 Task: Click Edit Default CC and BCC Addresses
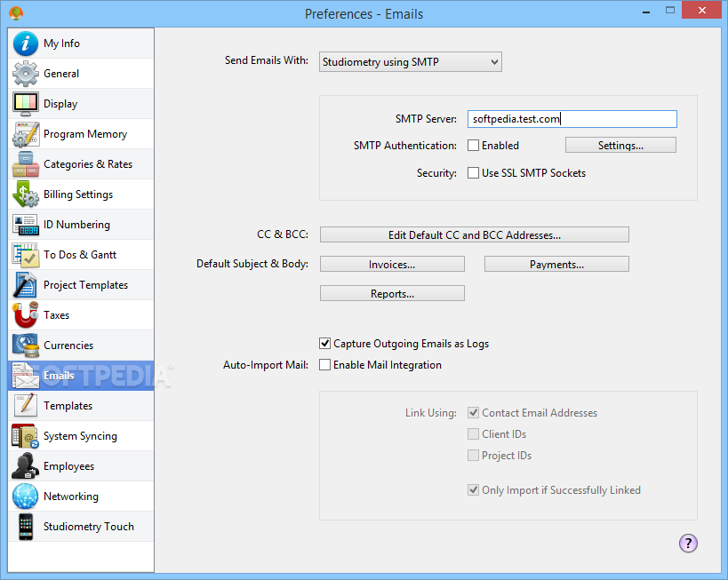[475, 234]
